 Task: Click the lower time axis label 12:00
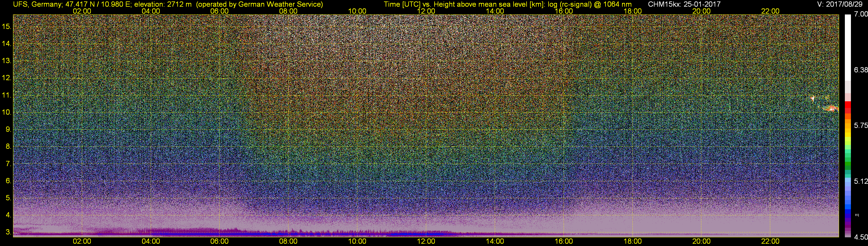click(426, 241)
